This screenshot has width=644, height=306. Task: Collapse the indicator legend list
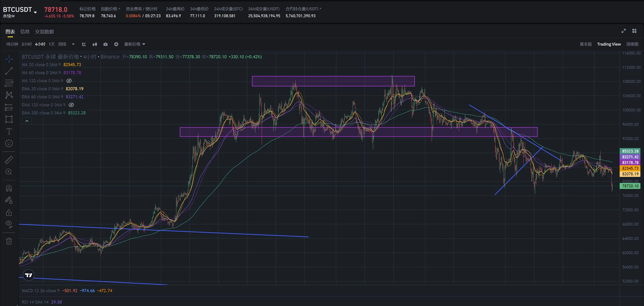(x=27, y=121)
